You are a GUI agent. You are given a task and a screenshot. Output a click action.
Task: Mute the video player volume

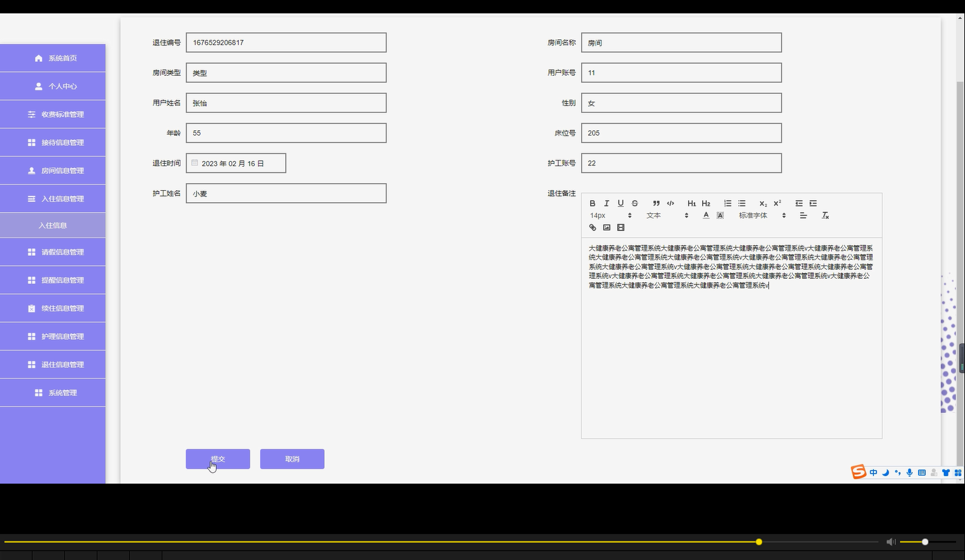pyautogui.click(x=891, y=542)
